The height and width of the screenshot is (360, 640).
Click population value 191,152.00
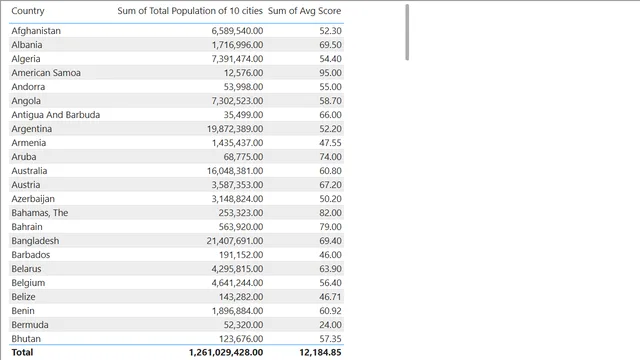pyautogui.click(x=241, y=255)
